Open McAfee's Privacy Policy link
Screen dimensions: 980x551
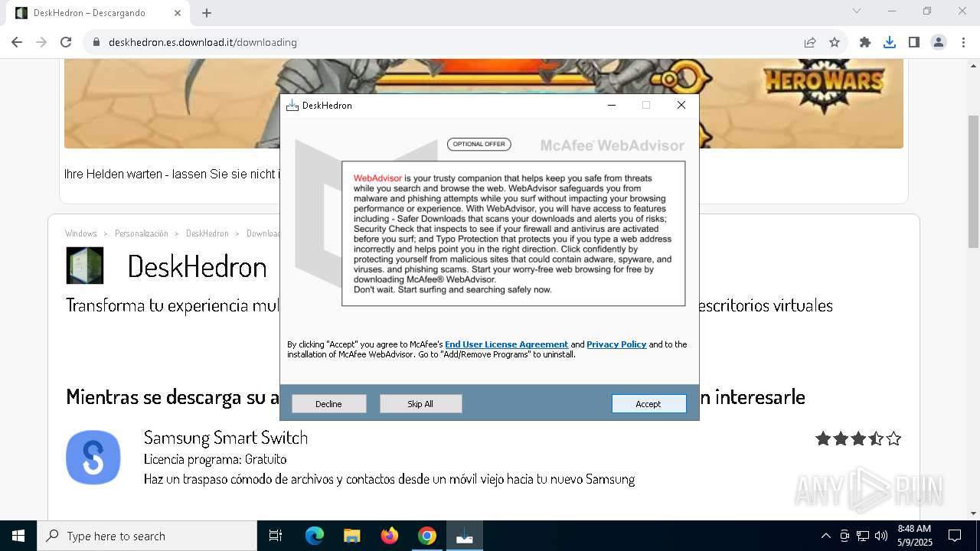click(x=616, y=344)
